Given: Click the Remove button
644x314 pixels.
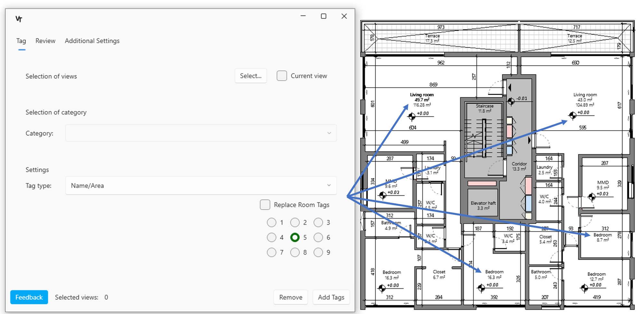Looking at the screenshot, I should coord(291,297).
